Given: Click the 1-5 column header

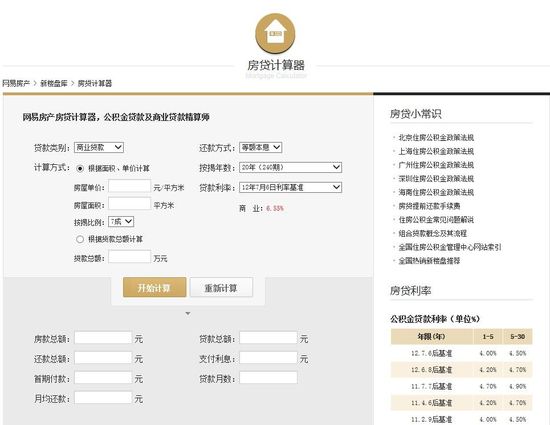Looking at the screenshot, I should point(488,337).
